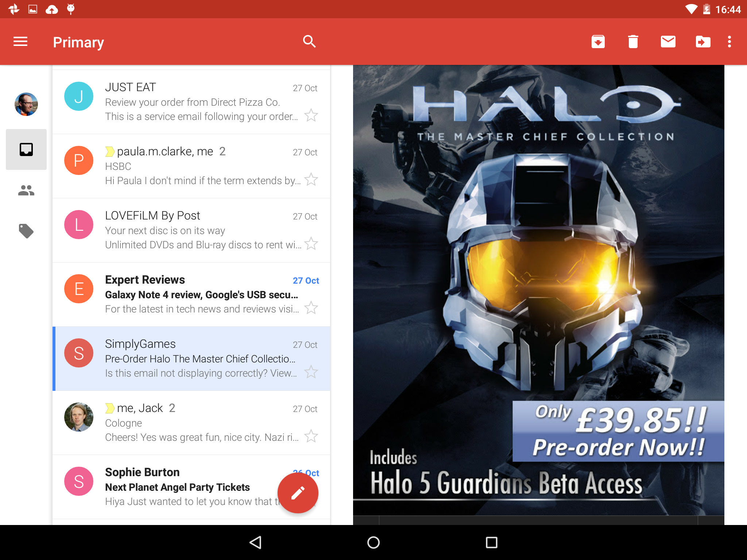Switch to the Social people tab

[26, 190]
